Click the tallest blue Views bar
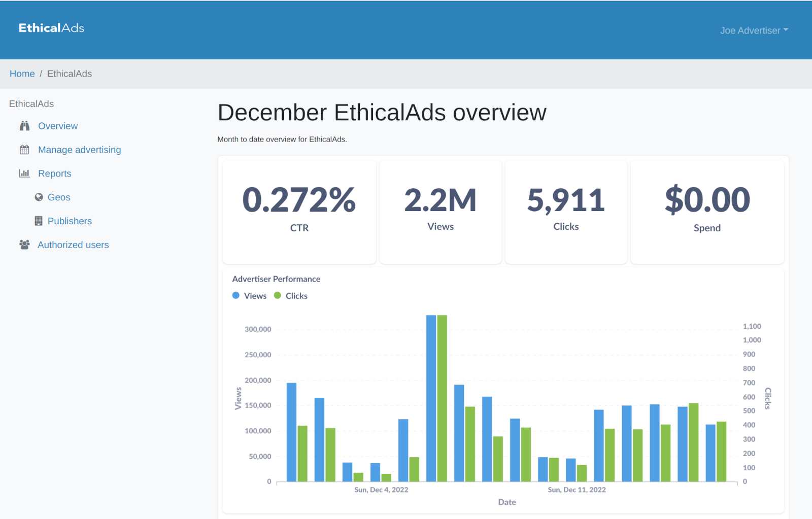The height and width of the screenshot is (519, 812). (431, 398)
